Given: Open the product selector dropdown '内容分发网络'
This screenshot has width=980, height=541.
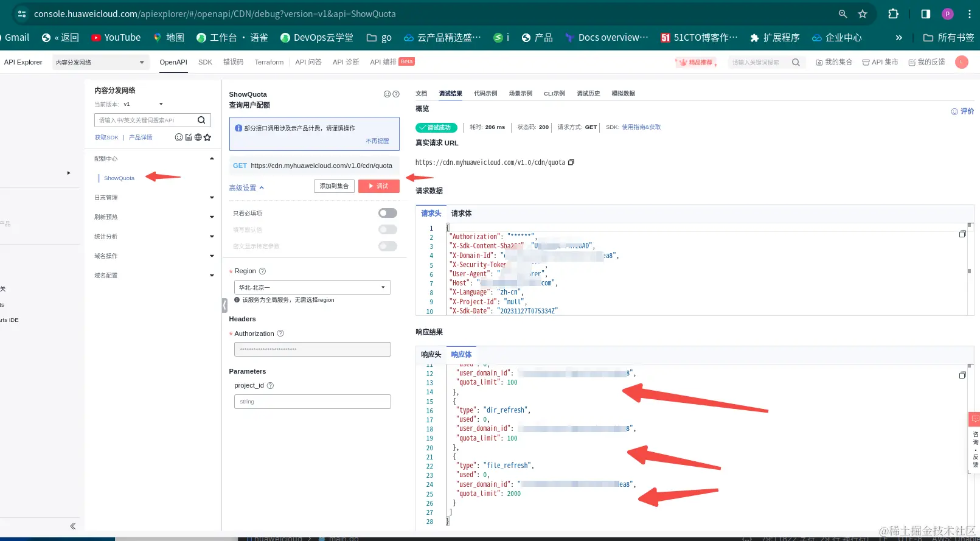Looking at the screenshot, I should pyautogui.click(x=100, y=62).
